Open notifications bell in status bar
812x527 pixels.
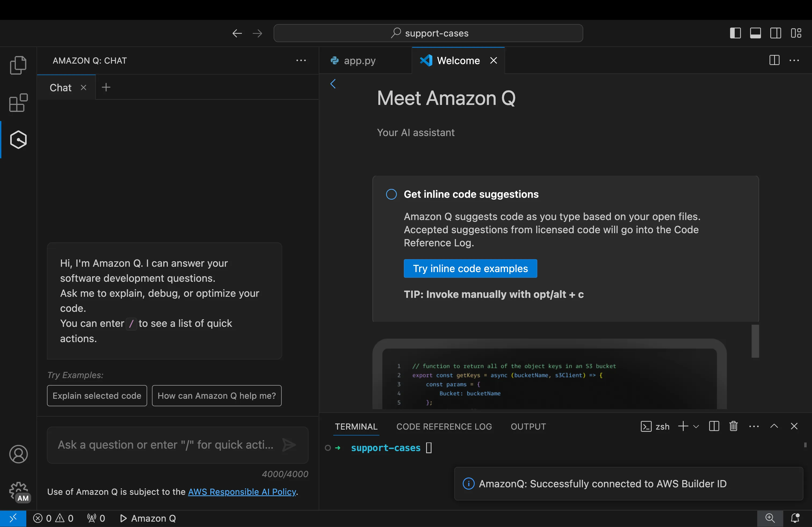795,518
